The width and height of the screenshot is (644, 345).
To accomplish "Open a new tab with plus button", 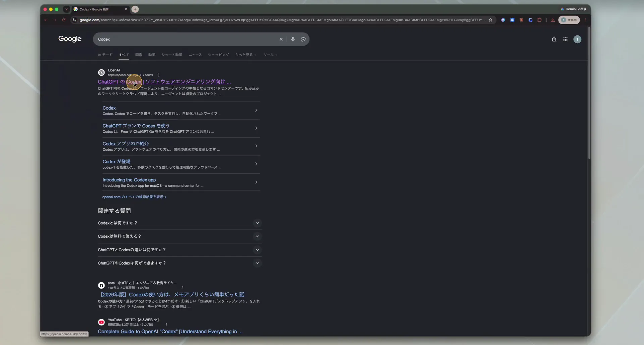I will coord(135,9).
